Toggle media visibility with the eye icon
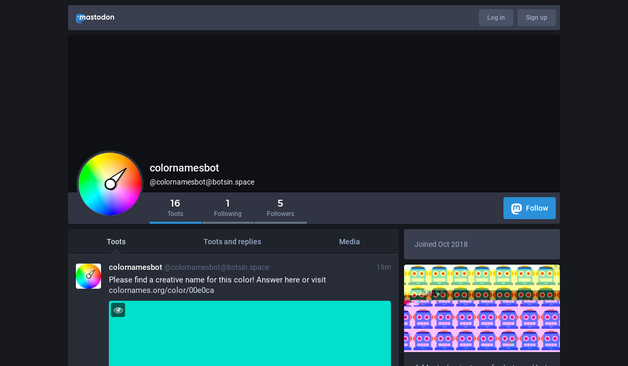Viewport: 628px width, 366px height. point(118,310)
